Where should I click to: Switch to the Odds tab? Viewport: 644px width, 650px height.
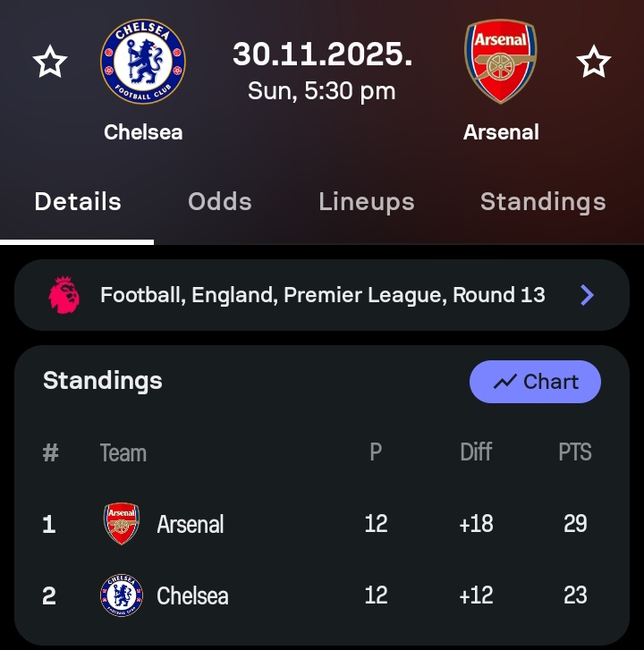point(220,202)
